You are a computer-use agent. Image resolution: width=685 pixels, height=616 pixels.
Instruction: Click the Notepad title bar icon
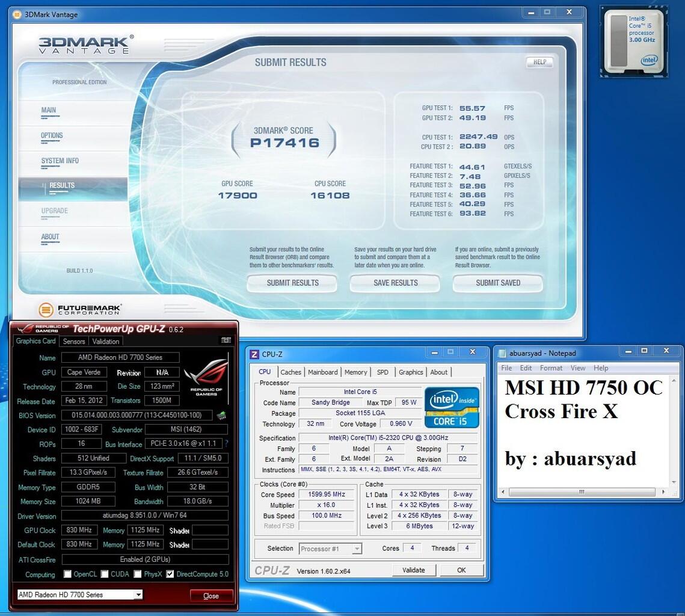coord(502,353)
